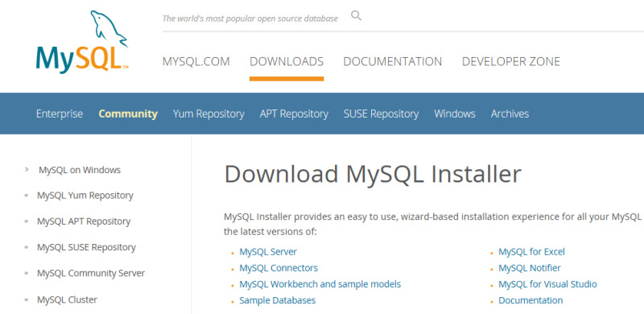
Task: Open the Archives tab
Action: click(510, 114)
